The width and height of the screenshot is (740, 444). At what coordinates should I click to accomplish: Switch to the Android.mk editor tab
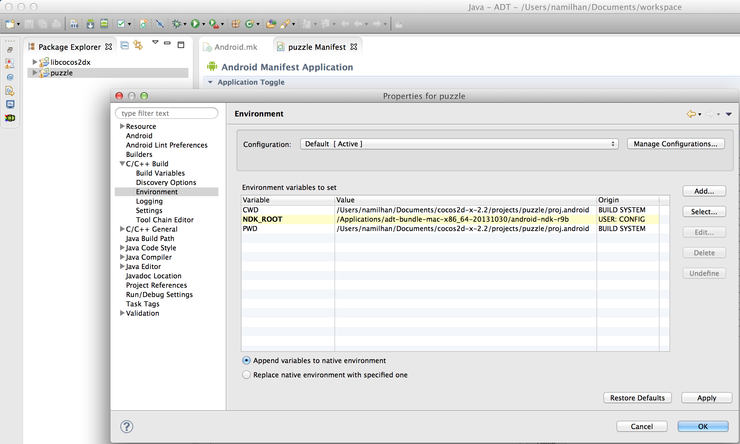coord(230,47)
